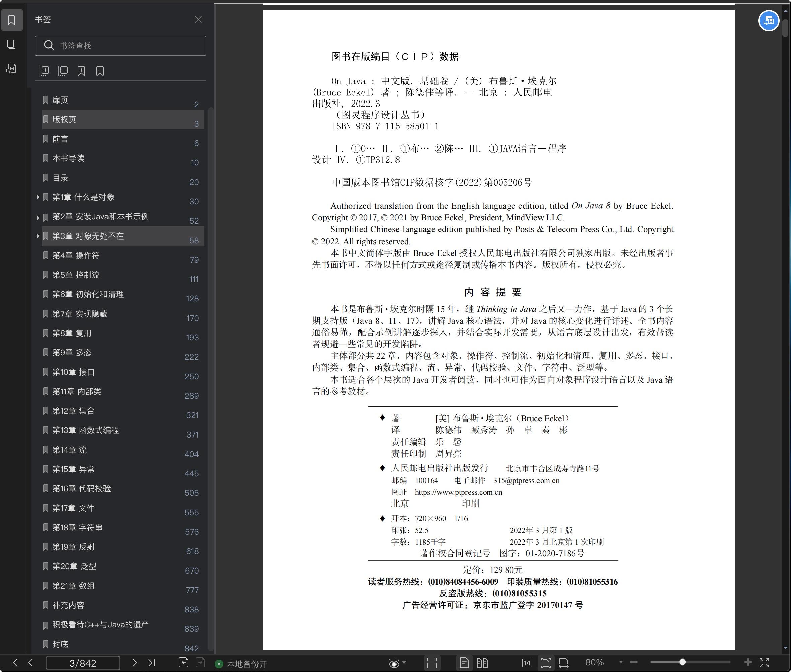This screenshot has width=791, height=672.
Task: Fit page to width icon
Action: point(564,663)
